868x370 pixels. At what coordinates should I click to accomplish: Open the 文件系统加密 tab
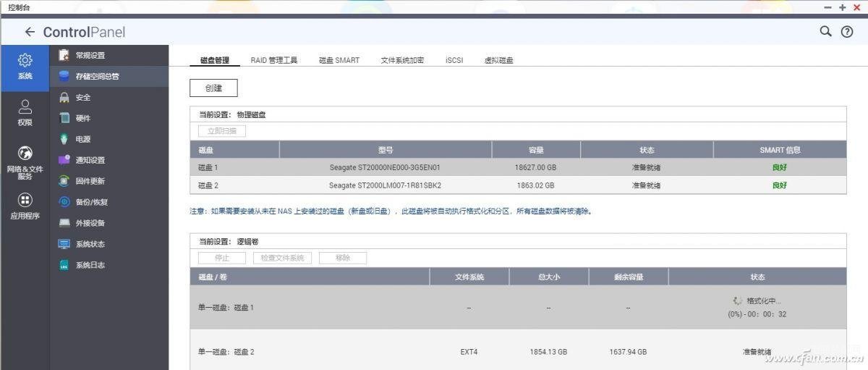point(402,60)
